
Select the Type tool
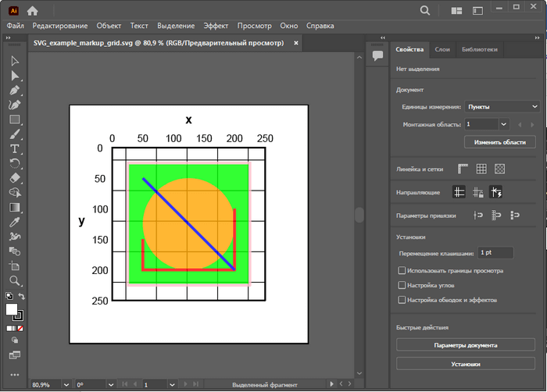tap(15, 149)
